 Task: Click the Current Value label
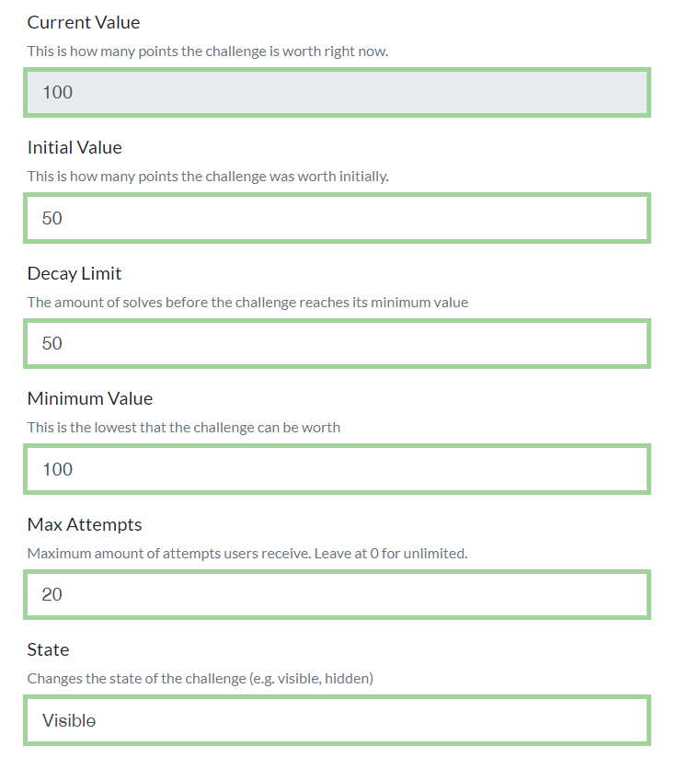click(x=84, y=22)
